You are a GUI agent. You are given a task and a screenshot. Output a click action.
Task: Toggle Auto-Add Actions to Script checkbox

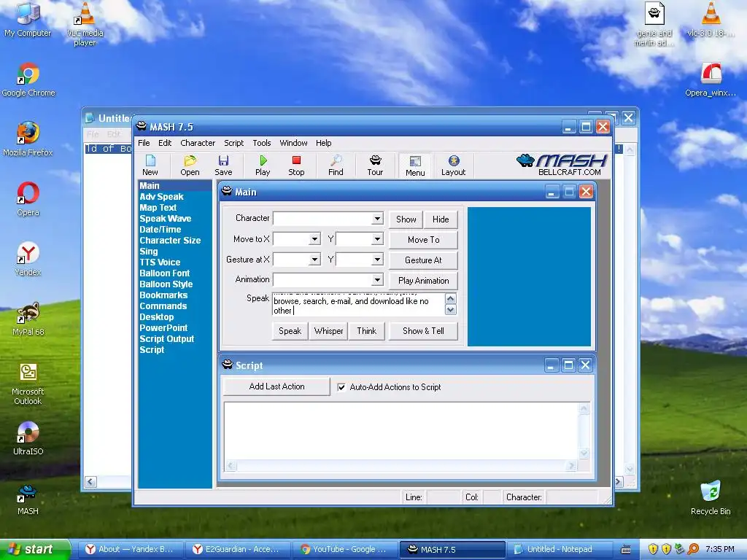click(341, 387)
